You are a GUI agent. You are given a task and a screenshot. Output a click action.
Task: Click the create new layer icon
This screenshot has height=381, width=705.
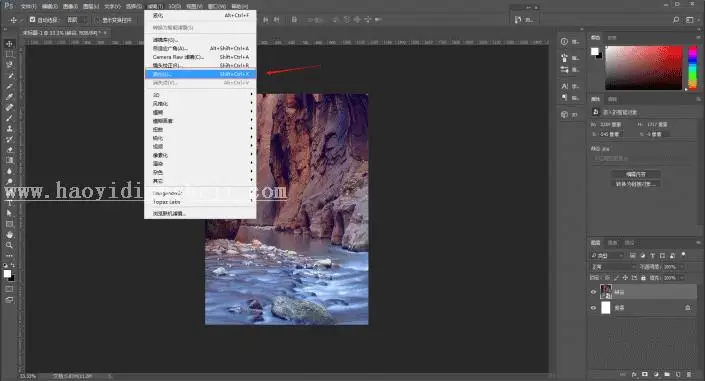tap(678, 374)
